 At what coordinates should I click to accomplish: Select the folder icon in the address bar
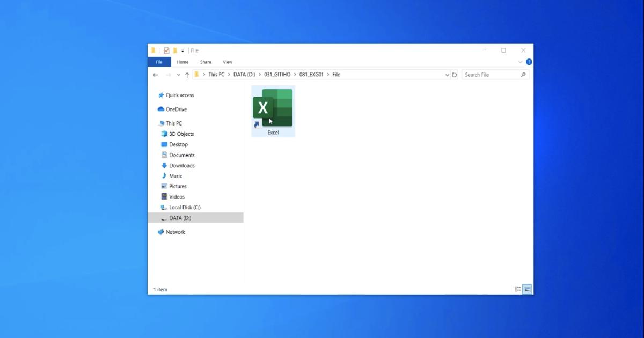pos(197,75)
